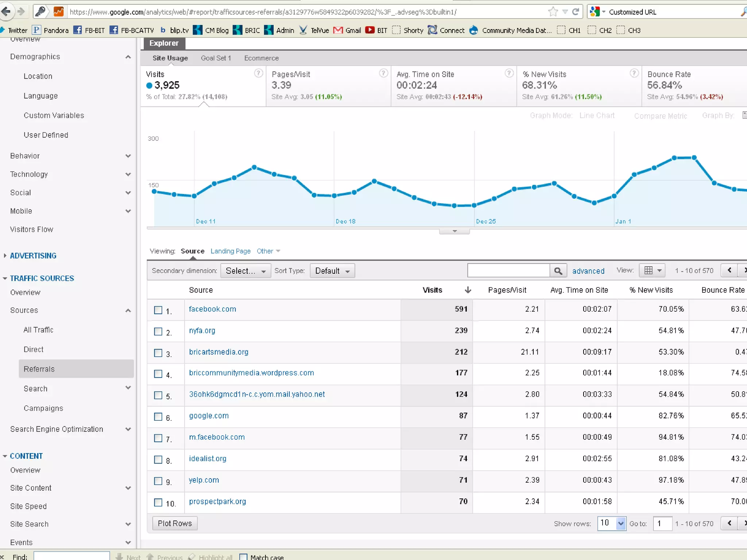Screen dimensions: 747x560
Task: Open the FB-BCATTV Facebook bookmark
Action: pos(132,30)
